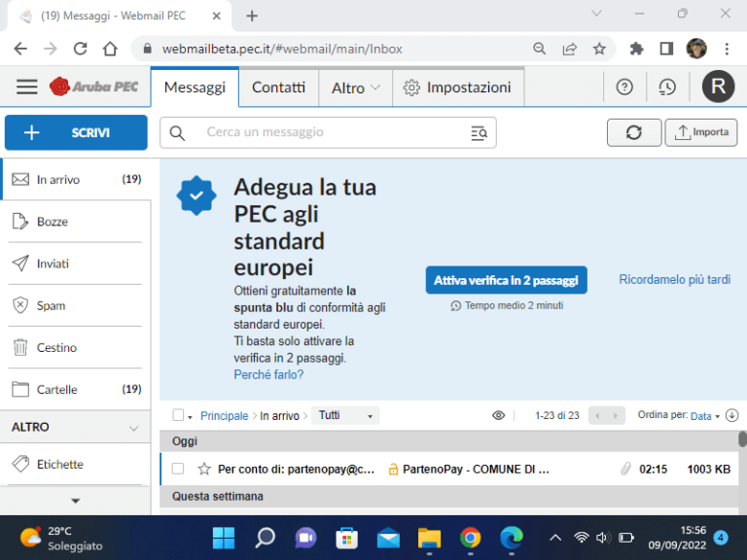Open the Bozze folder
This screenshot has width=747, height=560.
click(x=75, y=222)
